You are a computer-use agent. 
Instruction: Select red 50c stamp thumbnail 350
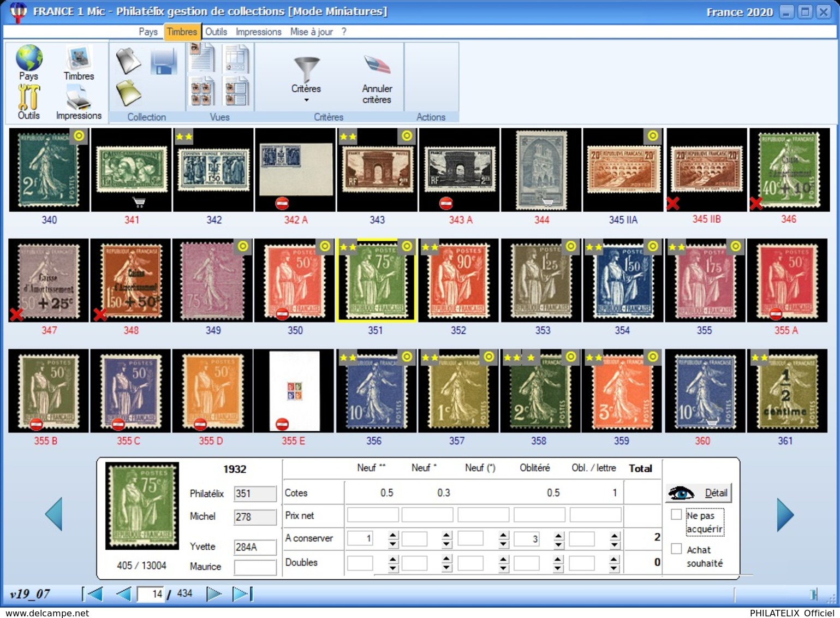tap(295, 280)
